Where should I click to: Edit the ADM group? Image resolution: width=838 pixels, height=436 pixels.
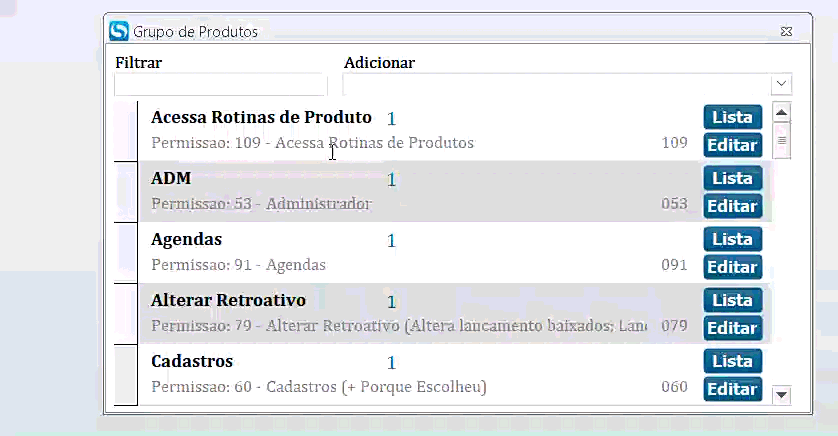732,206
